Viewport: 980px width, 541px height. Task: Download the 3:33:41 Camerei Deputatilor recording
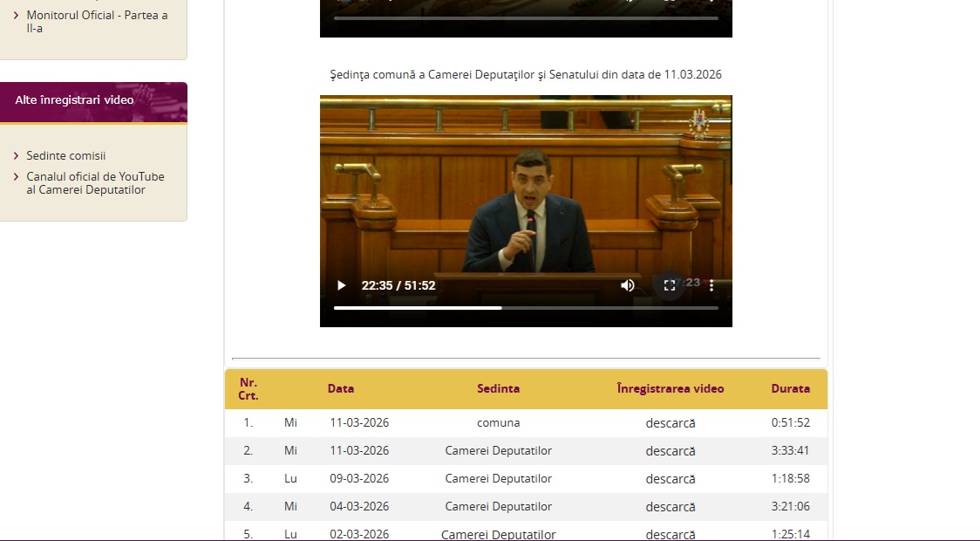coord(670,451)
